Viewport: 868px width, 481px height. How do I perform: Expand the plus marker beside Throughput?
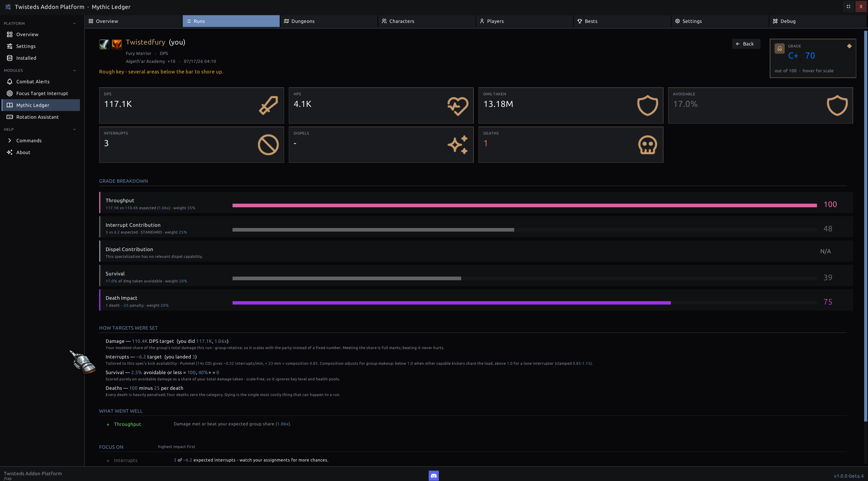point(108,424)
